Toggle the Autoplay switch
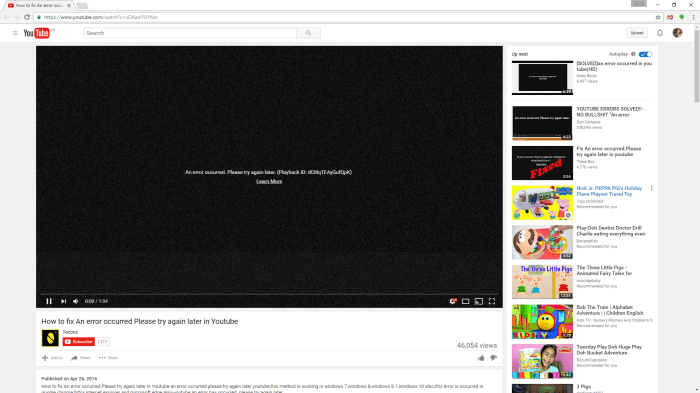Image resolution: width=700 pixels, height=393 pixels. (645, 54)
